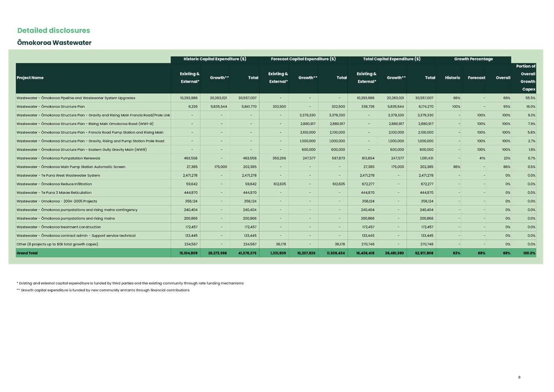Click the 'Portion of Overall Growth Capex' header

click(x=526, y=78)
